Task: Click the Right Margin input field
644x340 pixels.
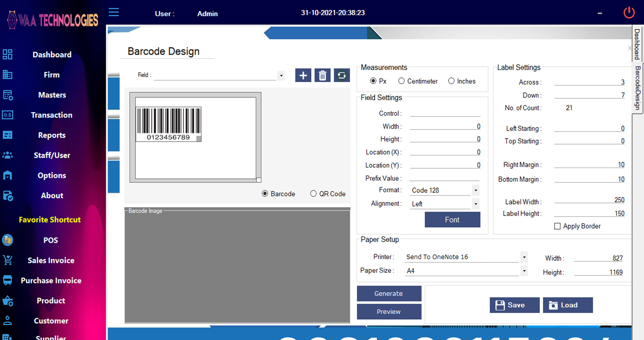Action: (x=589, y=165)
